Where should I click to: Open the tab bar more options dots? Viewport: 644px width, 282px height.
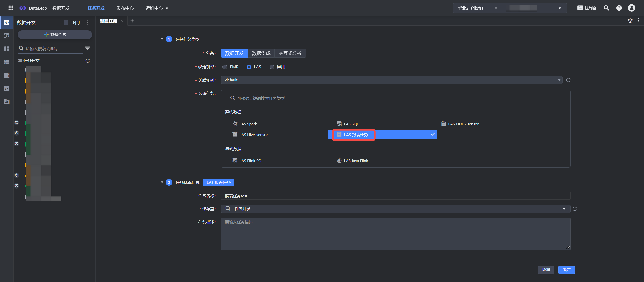coord(638,21)
